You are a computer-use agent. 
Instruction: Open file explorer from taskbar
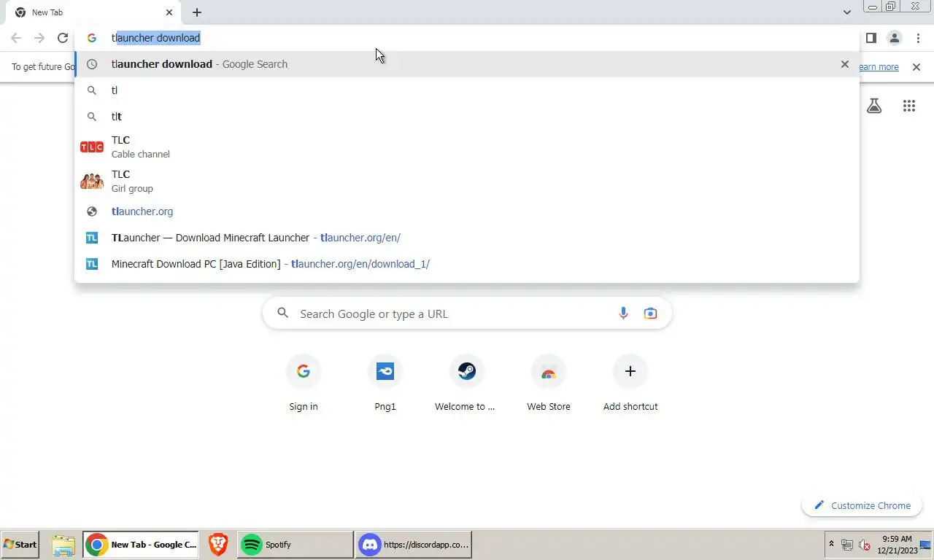[64, 545]
